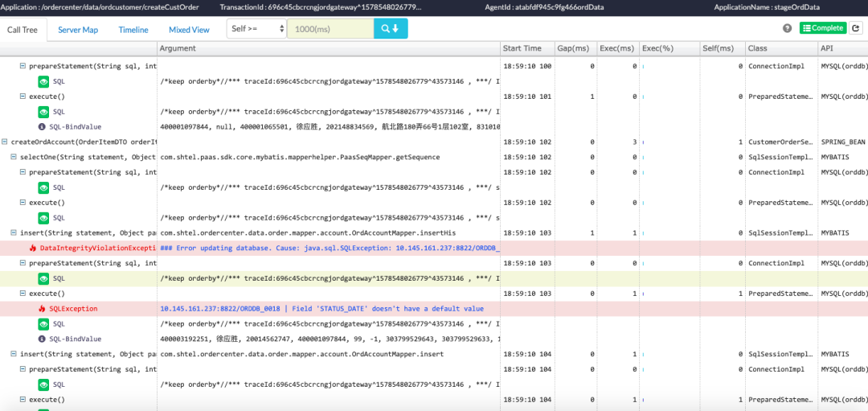Collapse the selectOne node
868x411 pixels.
point(14,158)
